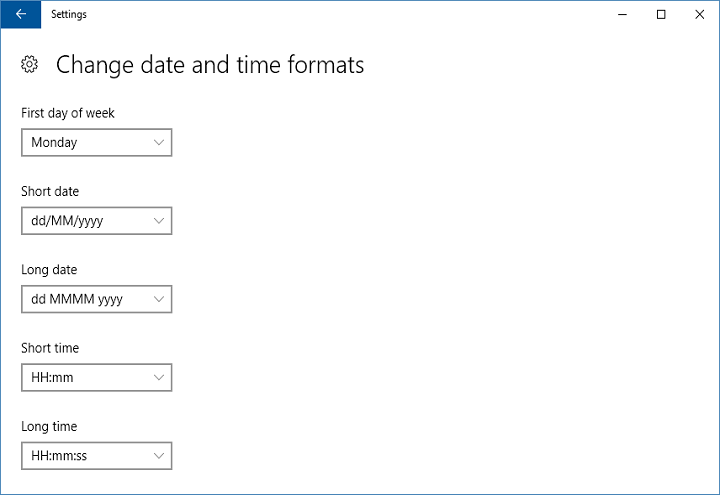Click the 'Long date' label
The width and height of the screenshot is (720, 495).
(49, 270)
